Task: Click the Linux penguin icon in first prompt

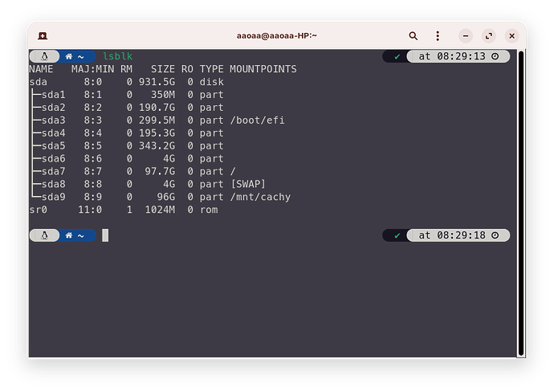Action: pyautogui.click(x=44, y=56)
